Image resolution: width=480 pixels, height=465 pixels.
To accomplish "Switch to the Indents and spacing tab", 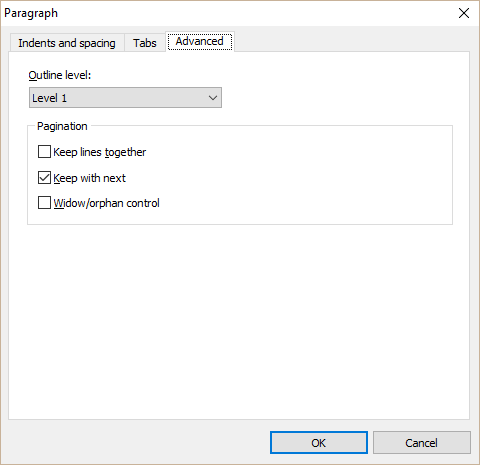I will pos(67,43).
